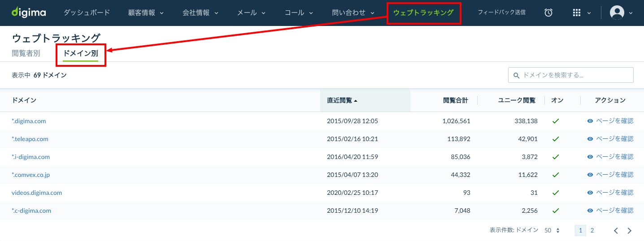Open the *.comvex.co.jp domain link

click(x=30, y=175)
